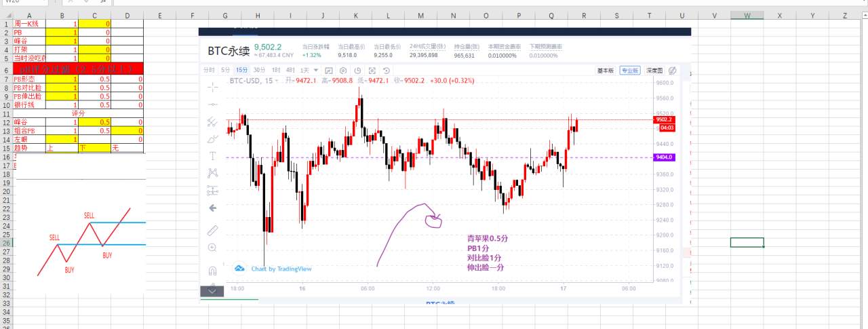Click the undo reset icon in chart toolbar
The height and width of the screenshot is (329, 868).
pyautogui.click(x=387, y=71)
